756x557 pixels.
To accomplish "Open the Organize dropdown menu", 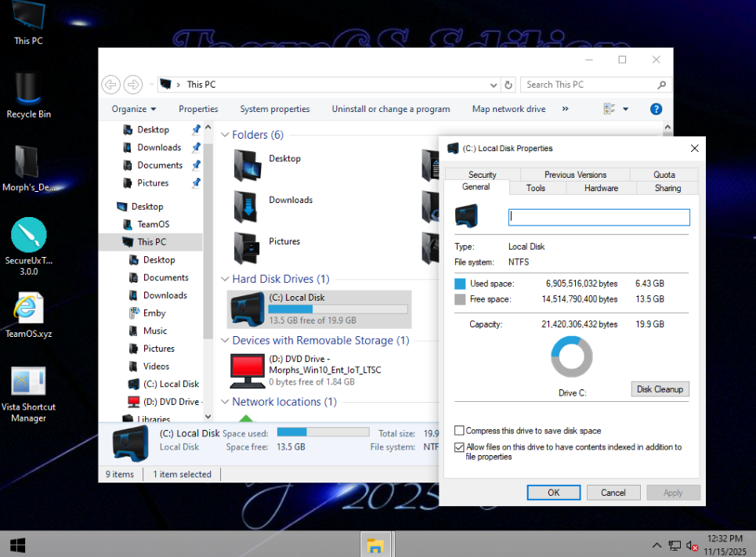I will (134, 109).
